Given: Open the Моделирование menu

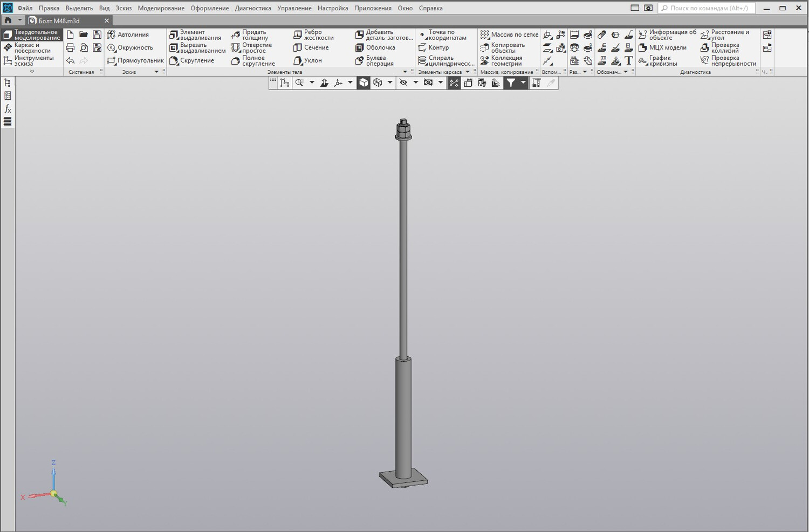Looking at the screenshot, I should [x=161, y=8].
